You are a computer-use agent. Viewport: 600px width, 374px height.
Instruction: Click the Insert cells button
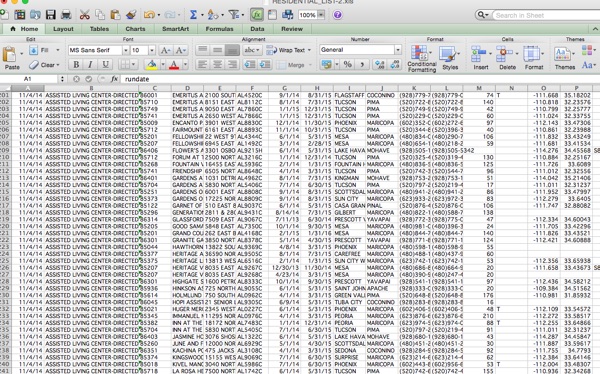(481, 58)
